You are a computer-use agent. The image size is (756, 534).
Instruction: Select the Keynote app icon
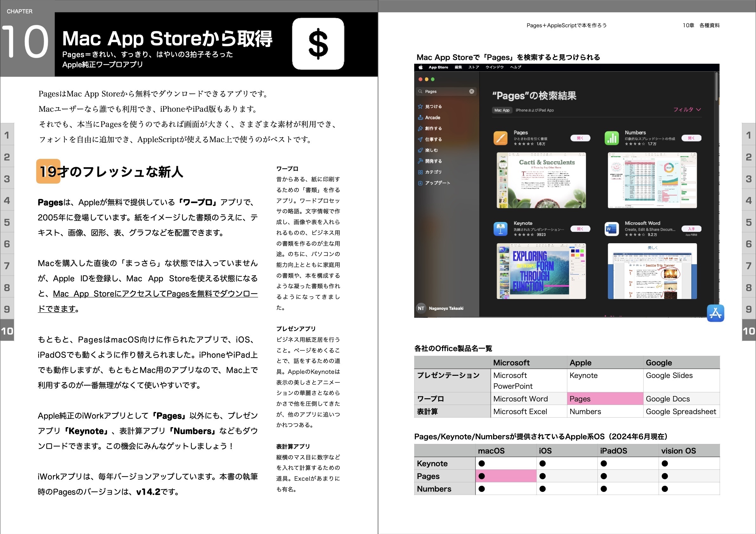click(x=500, y=229)
